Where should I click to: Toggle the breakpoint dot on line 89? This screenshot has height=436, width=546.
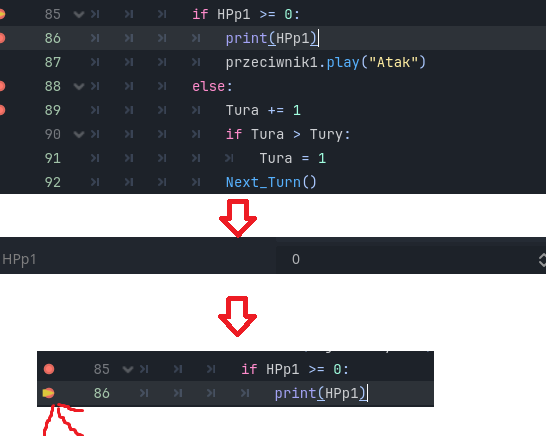click(x=2, y=110)
